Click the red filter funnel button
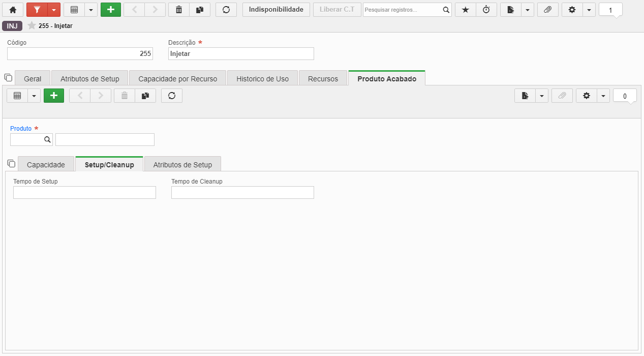This screenshot has height=356, width=644. pyautogui.click(x=37, y=10)
